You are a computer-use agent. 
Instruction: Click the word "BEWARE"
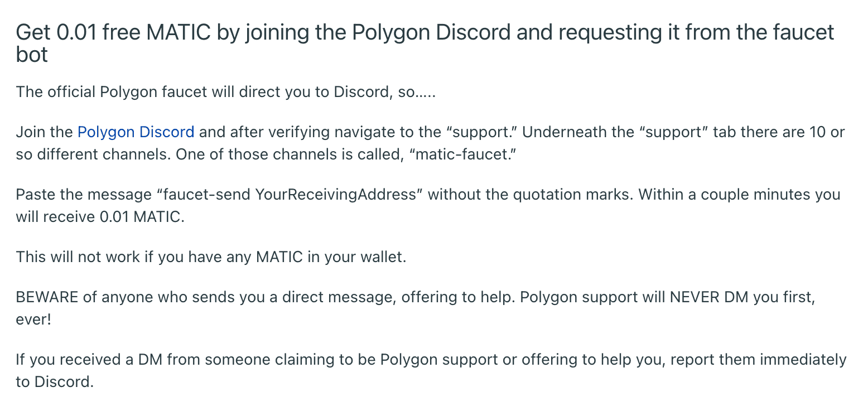pos(47,297)
